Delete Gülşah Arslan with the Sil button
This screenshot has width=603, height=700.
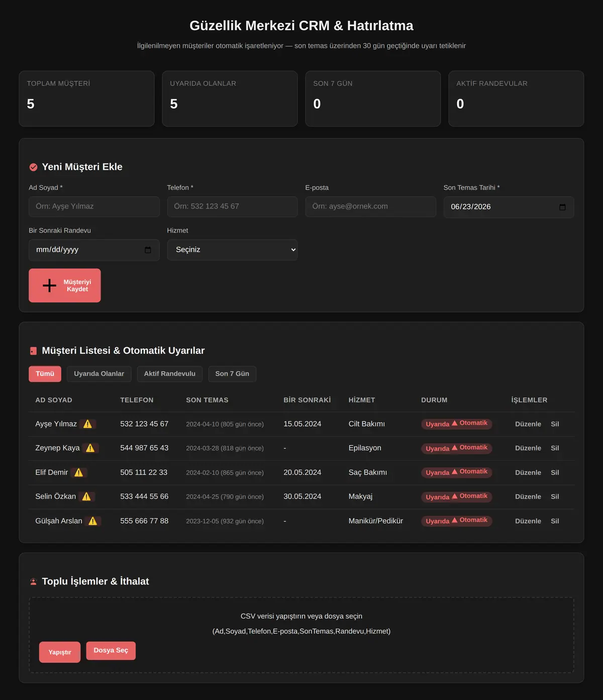tap(555, 521)
